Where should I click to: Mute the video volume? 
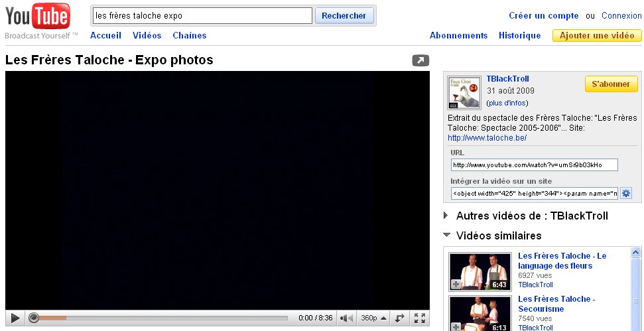coord(347,318)
